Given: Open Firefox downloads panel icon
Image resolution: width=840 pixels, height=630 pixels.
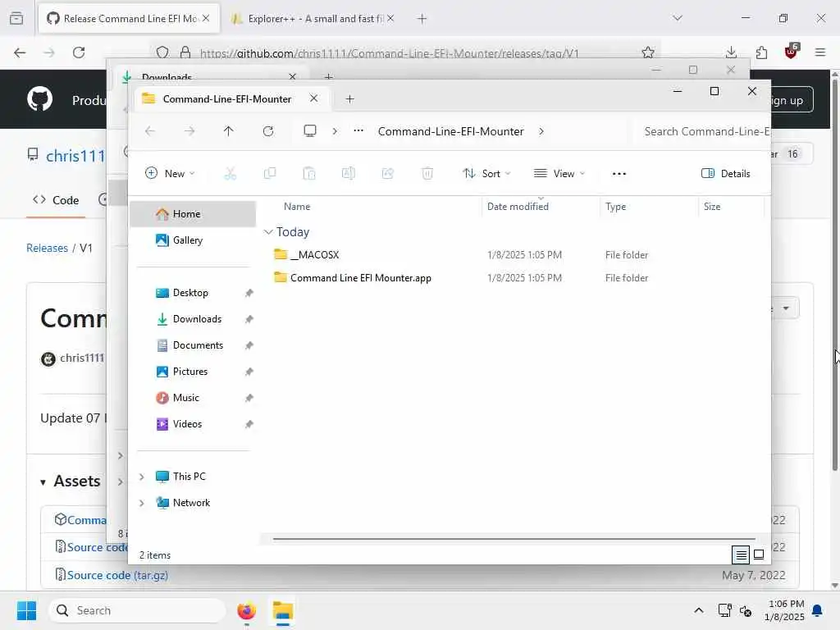Looking at the screenshot, I should click(x=731, y=52).
